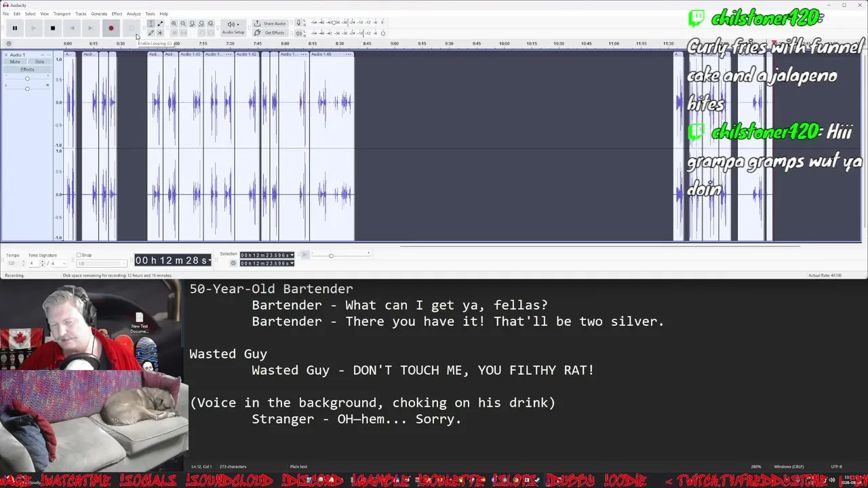Image resolution: width=868 pixels, height=488 pixels.
Task: Open the View menu
Action: coord(45,14)
